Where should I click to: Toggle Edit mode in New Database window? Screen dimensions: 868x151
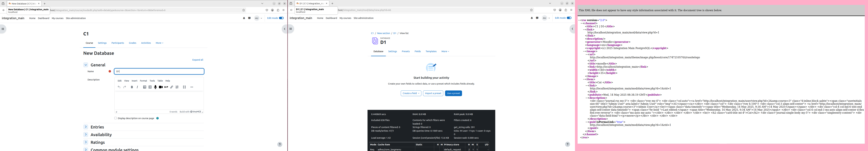click(281, 18)
